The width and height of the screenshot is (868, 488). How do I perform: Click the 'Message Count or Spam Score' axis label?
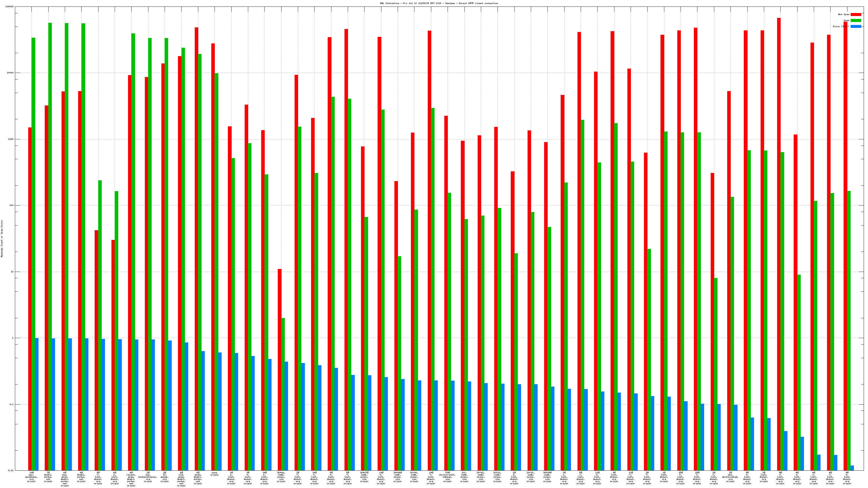(2, 239)
